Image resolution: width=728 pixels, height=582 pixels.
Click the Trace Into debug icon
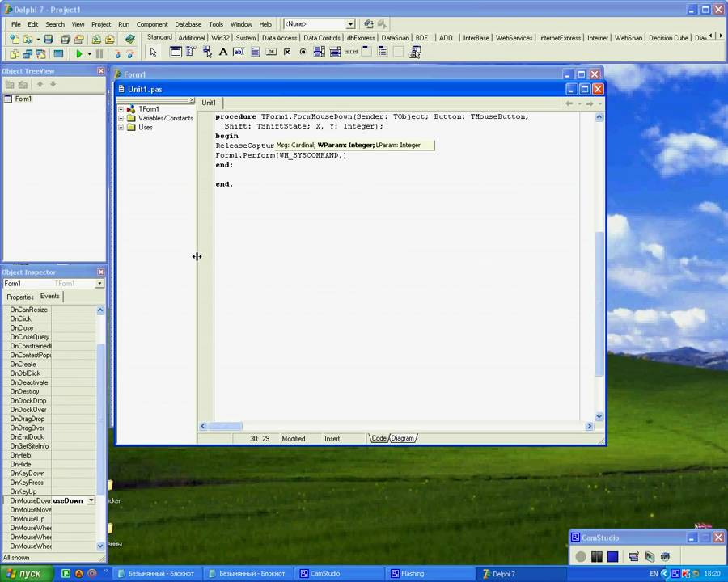point(117,54)
